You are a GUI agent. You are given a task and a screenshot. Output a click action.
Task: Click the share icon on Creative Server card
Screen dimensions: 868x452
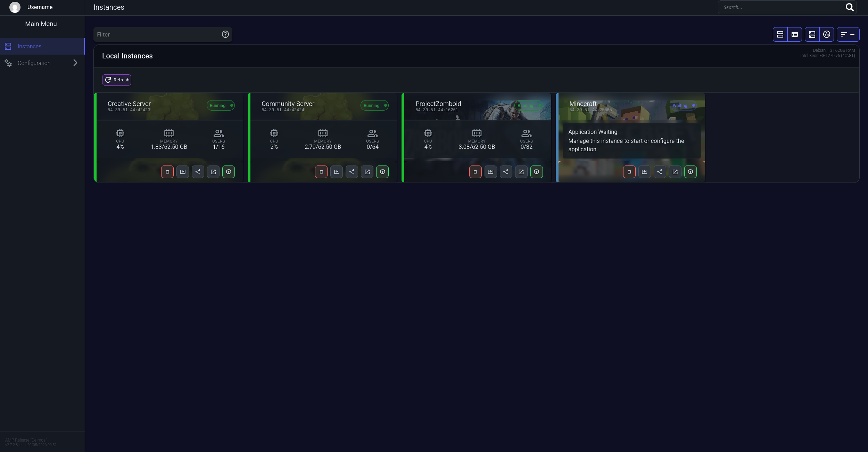[x=198, y=172]
